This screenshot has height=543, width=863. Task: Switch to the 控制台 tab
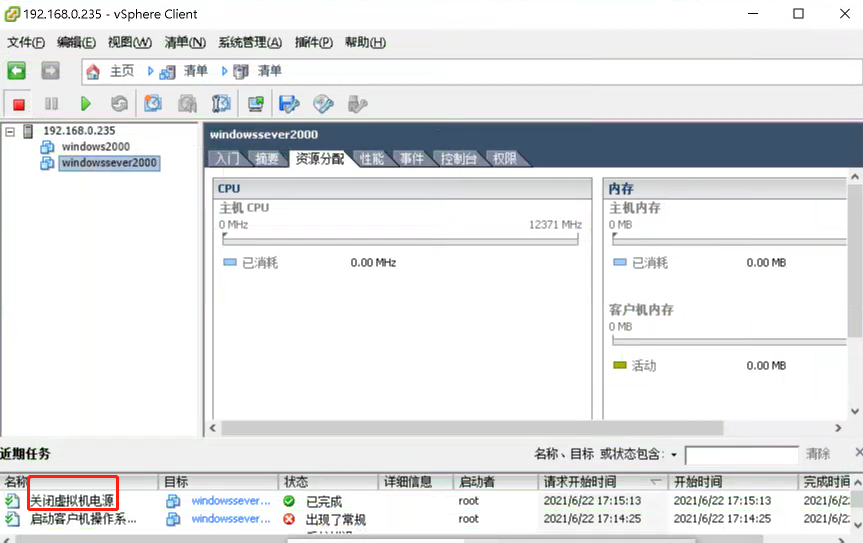tap(458, 159)
